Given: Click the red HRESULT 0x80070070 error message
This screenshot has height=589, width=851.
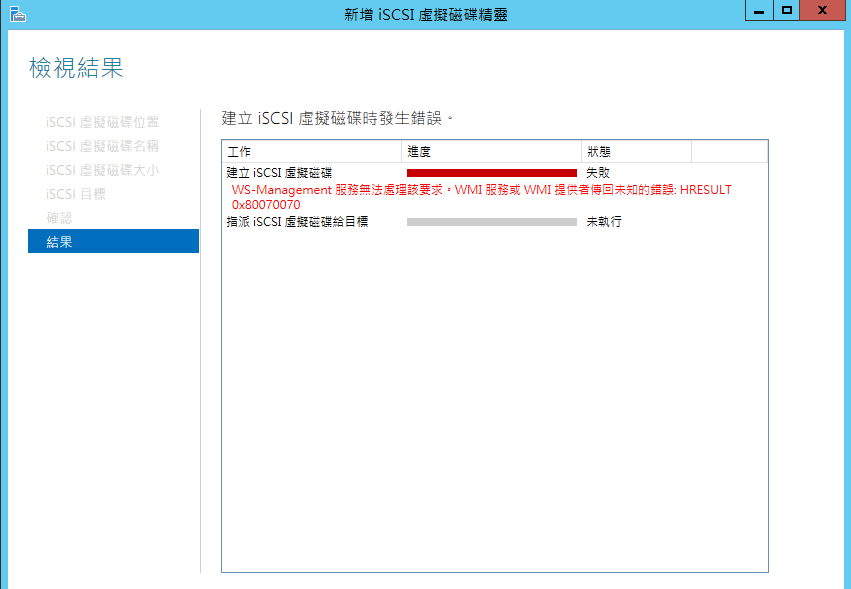Looking at the screenshot, I should (481, 197).
